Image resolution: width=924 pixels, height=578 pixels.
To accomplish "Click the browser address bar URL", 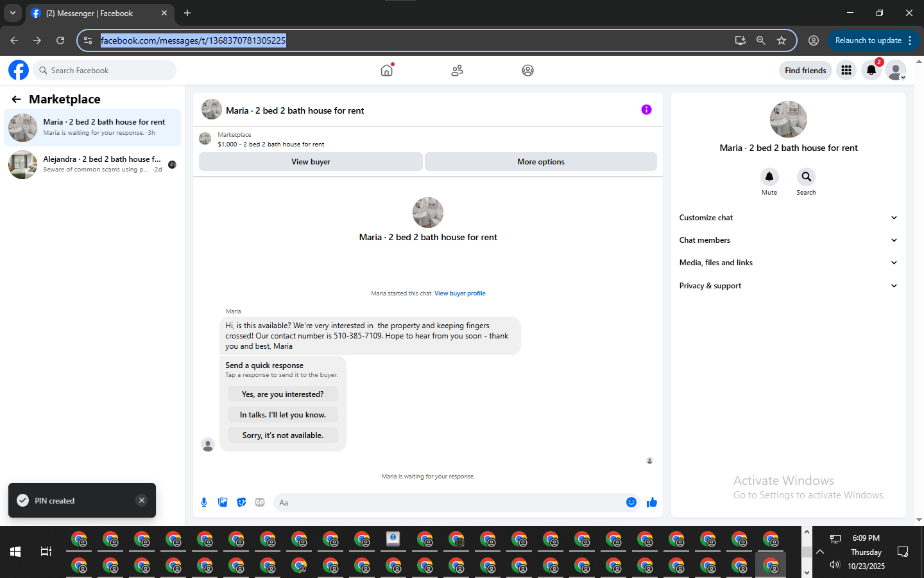I will coord(193,40).
